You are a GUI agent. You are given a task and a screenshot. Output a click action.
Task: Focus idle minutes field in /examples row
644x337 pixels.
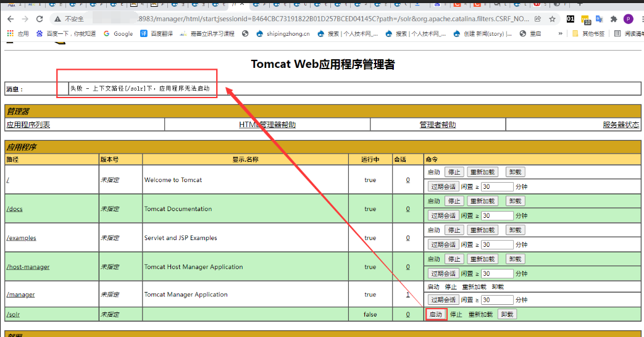(497, 244)
